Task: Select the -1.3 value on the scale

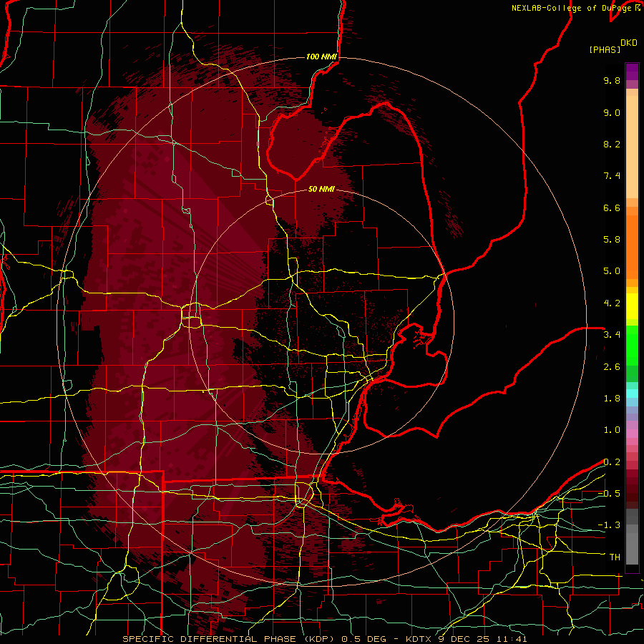Action: 609,525
